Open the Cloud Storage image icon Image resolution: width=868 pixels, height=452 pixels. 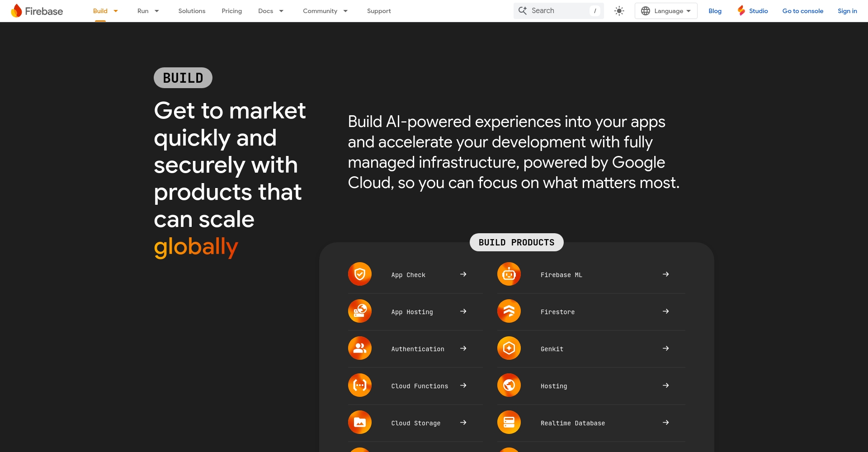coord(360,422)
